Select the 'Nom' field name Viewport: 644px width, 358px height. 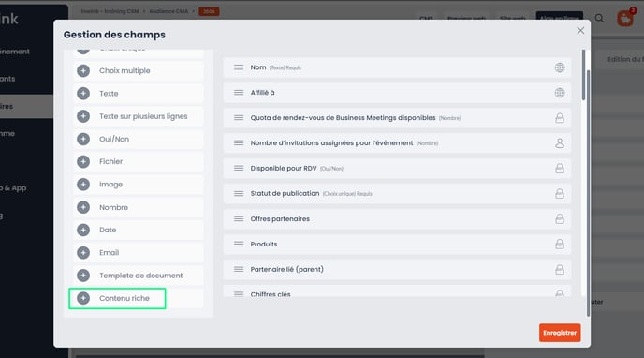[258, 67]
